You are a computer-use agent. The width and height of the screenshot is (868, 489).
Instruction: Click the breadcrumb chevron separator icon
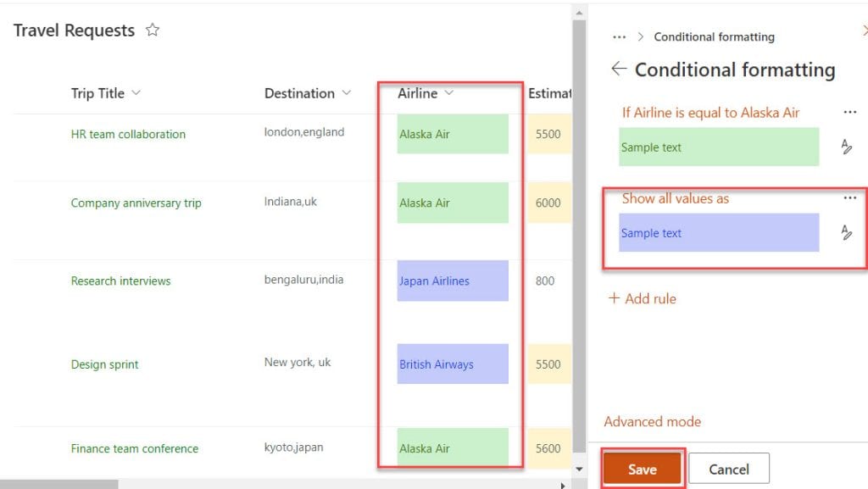coord(641,37)
